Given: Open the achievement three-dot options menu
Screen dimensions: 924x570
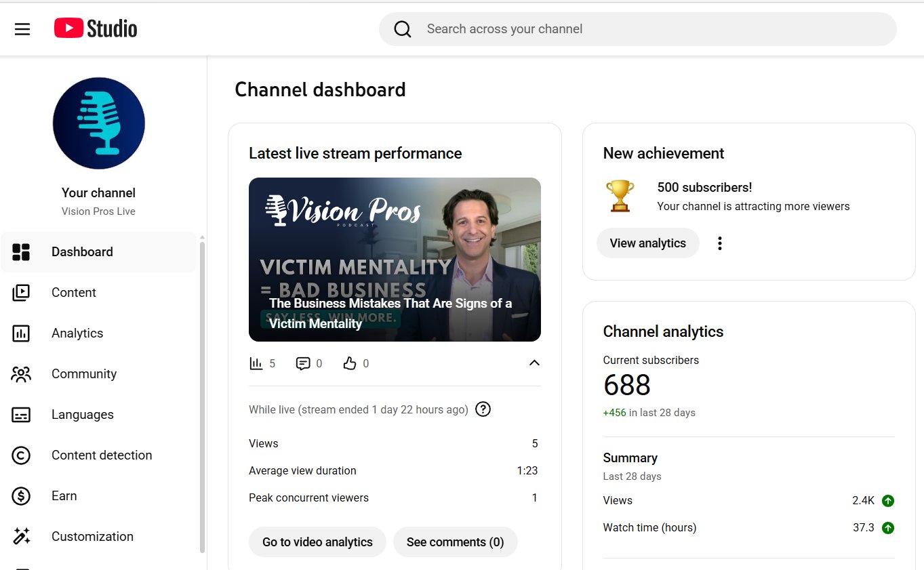Looking at the screenshot, I should 719,243.
